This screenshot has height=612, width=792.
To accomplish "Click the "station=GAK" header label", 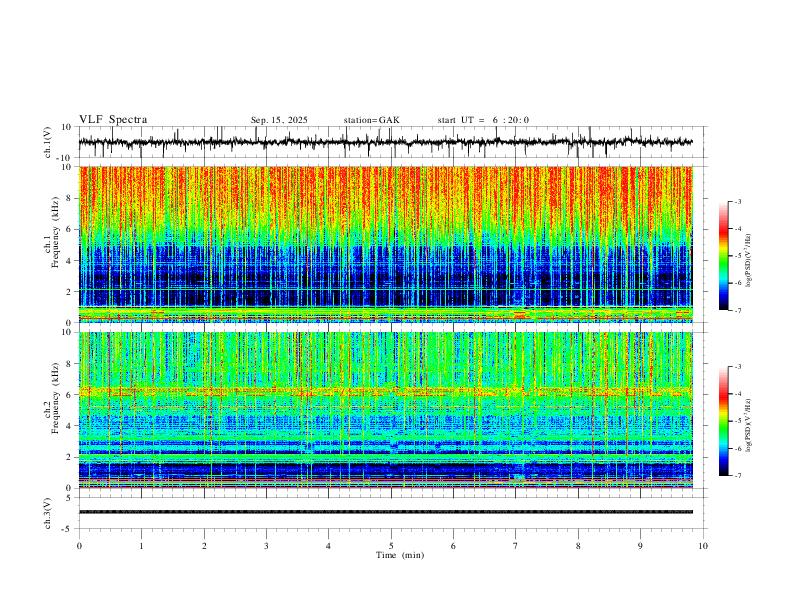I will [x=371, y=120].
